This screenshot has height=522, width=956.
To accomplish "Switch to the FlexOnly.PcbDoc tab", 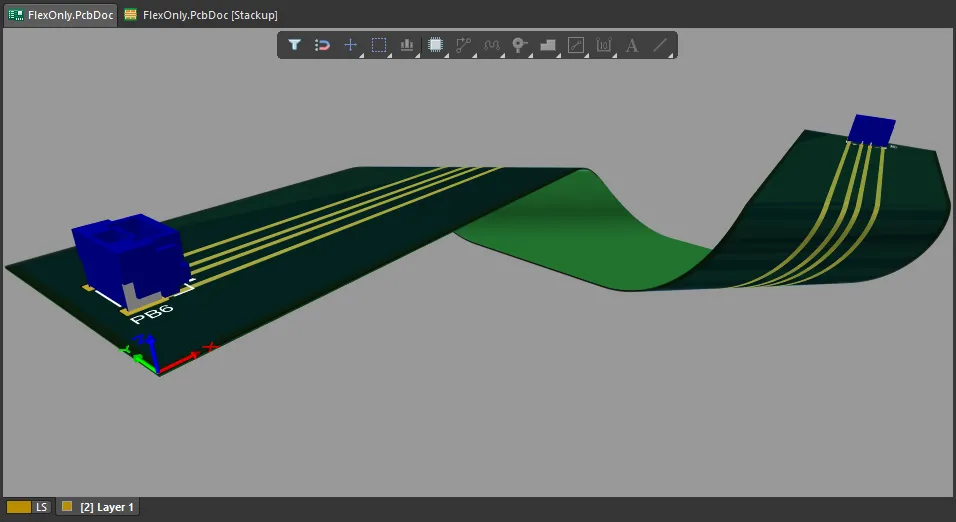I will [60, 15].
